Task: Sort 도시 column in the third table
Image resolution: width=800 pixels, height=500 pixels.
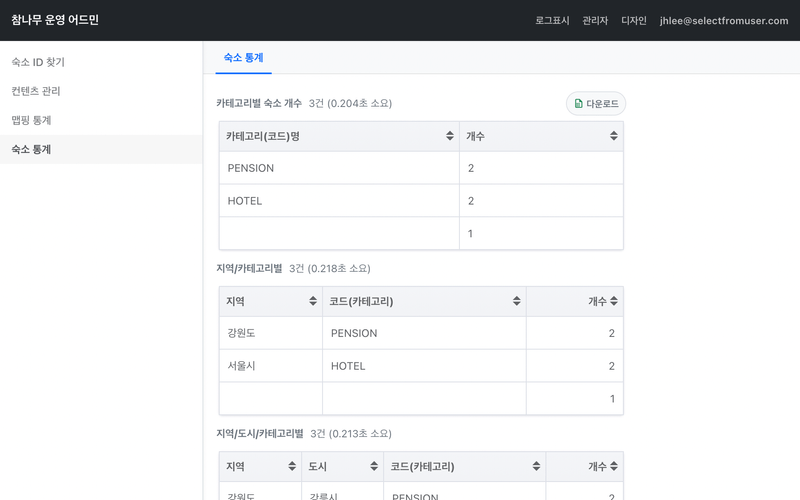Action: [x=374, y=466]
